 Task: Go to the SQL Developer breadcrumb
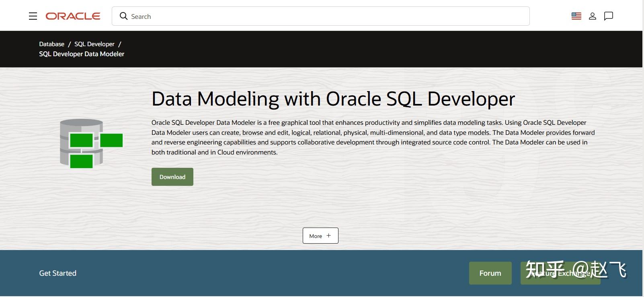(94, 44)
